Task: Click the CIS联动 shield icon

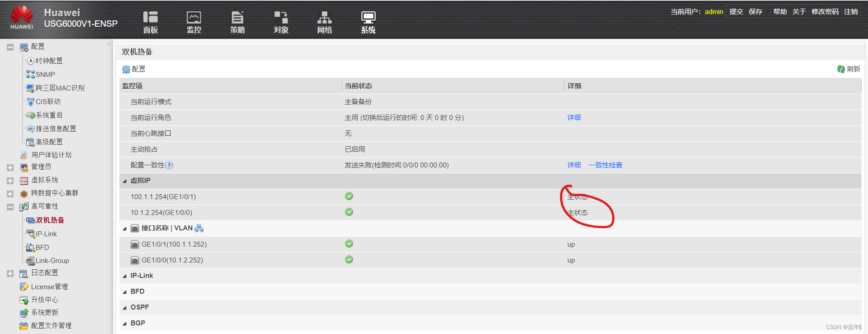Action: 30,101
